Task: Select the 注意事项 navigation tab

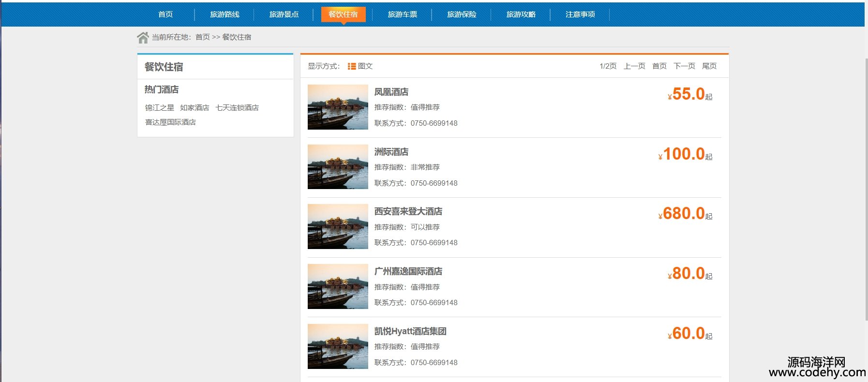Action: click(x=580, y=15)
